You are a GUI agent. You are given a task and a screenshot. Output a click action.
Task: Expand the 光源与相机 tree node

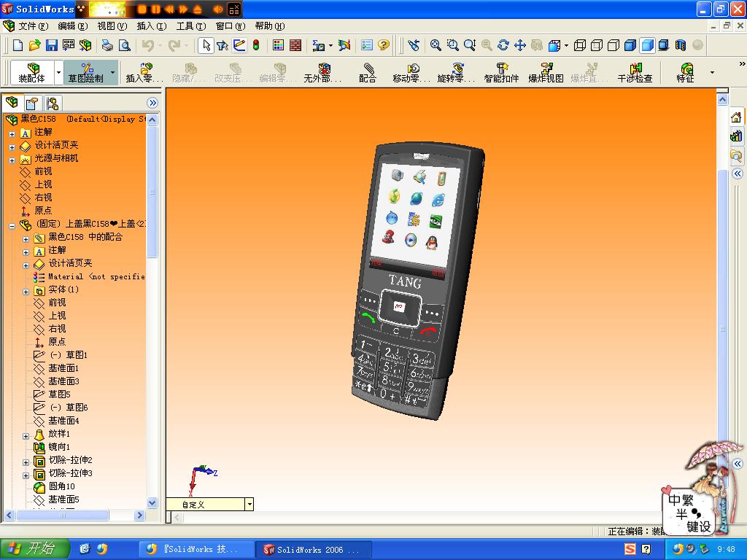coord(12,160)
